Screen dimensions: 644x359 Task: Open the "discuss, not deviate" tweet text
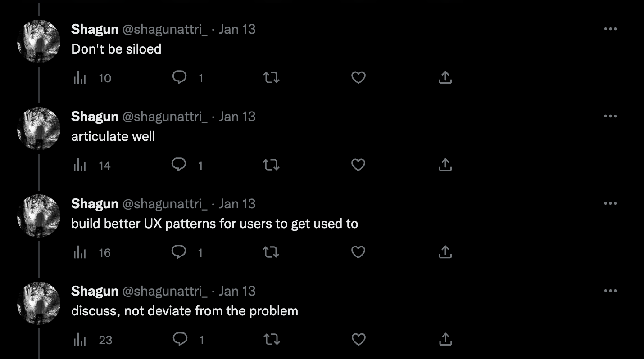(185, 310)
